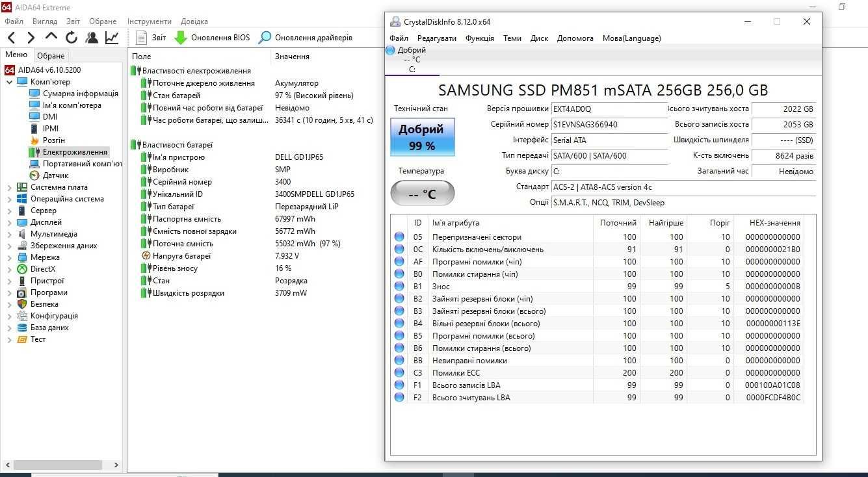Click the Безпека shield icon
This screenshot has width=868, height=477.
[x=22, y=304]
